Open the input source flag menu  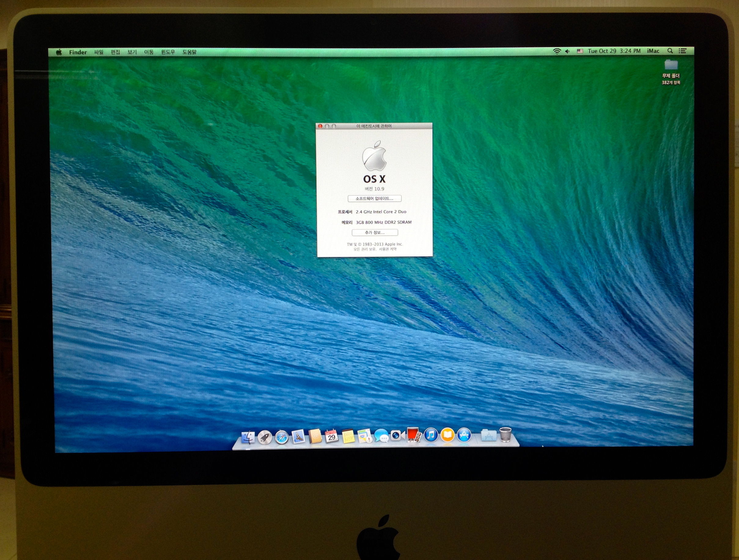click(580, 51)
